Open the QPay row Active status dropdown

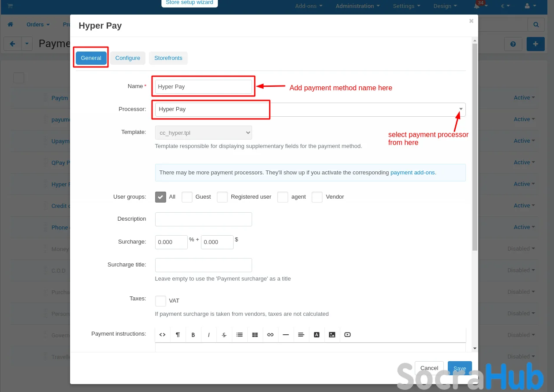(x=524, y=163)
